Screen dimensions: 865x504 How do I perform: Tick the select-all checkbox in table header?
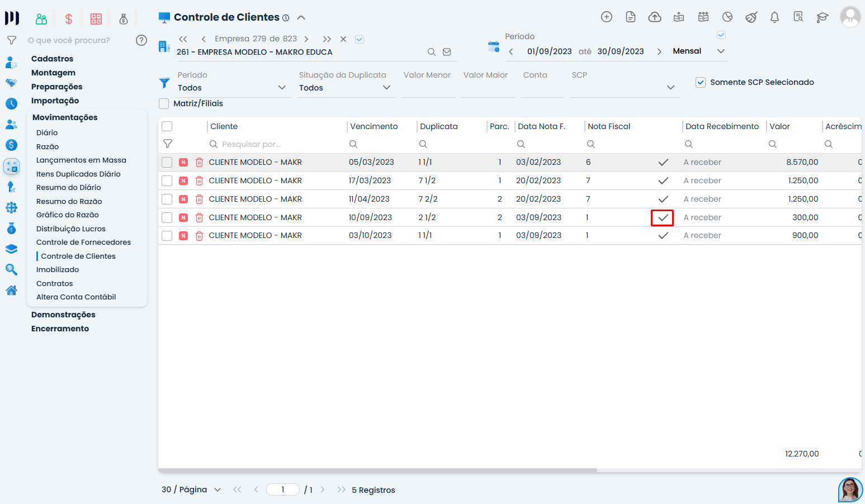167,126
